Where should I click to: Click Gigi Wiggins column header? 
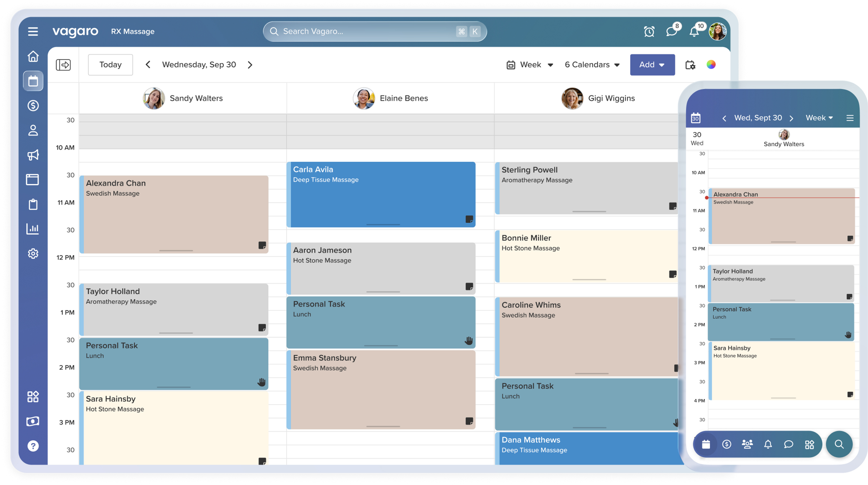(x=598, y=98)
